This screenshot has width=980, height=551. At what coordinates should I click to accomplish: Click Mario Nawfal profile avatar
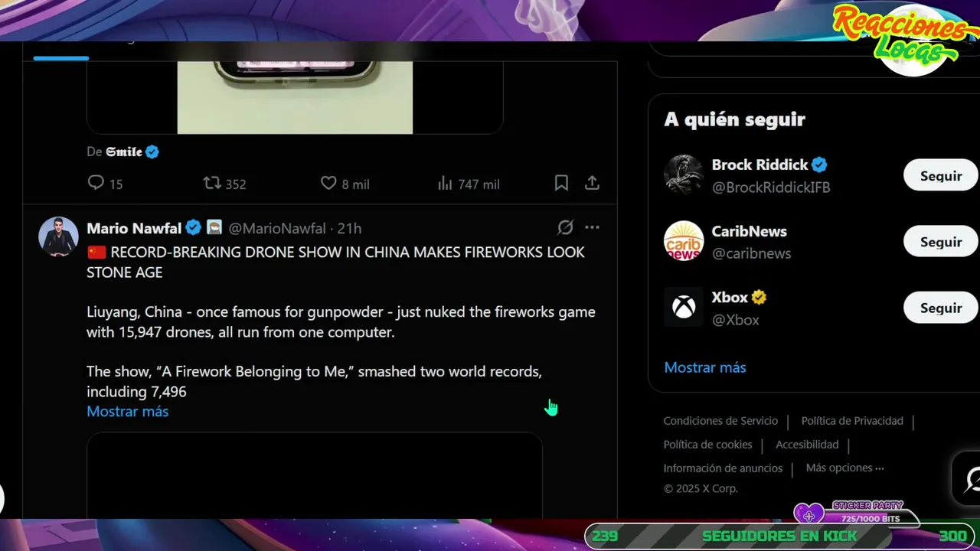(x=58, y=236)
